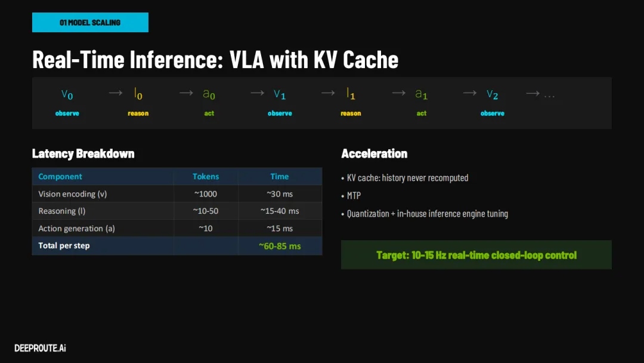Select the l0 reason step
Image resolution: width=644 pixels, height=363 pixels.
pos(138,102)
